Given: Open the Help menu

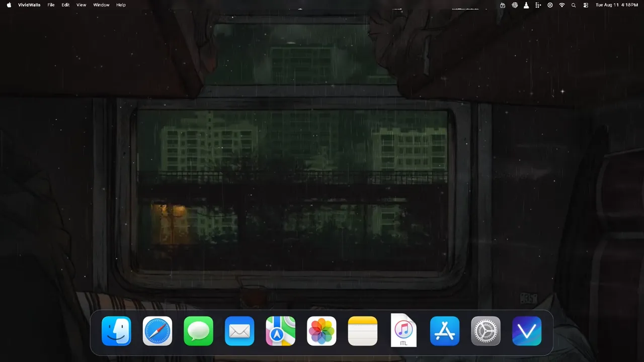Looking at the screenshot, I should pyautogui.click(x=121, y=5).
